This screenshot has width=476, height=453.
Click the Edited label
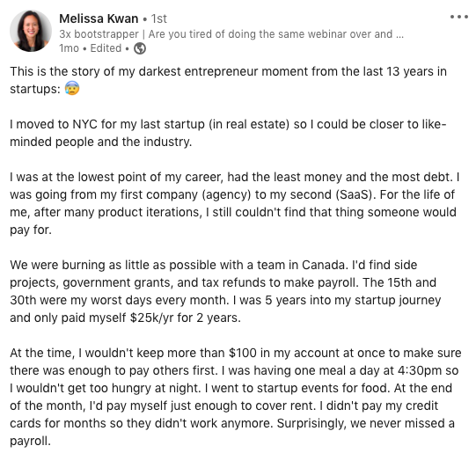click(x=106, y=48)
